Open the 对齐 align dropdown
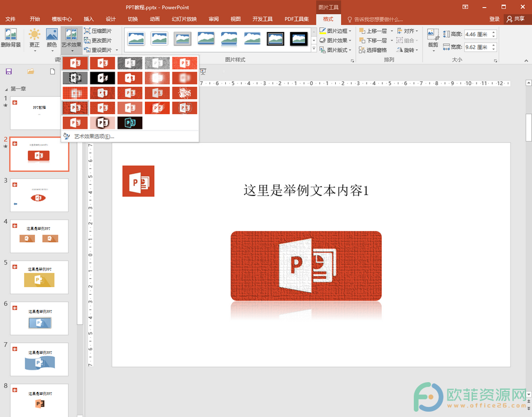Screen dimensions: 532x417 tap(407, 31)
